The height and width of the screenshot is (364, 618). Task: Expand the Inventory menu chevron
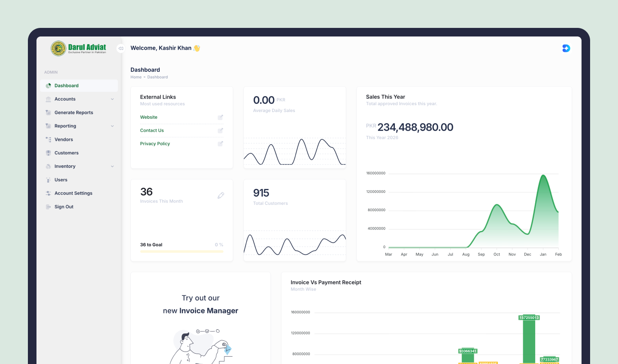point(112,167)
